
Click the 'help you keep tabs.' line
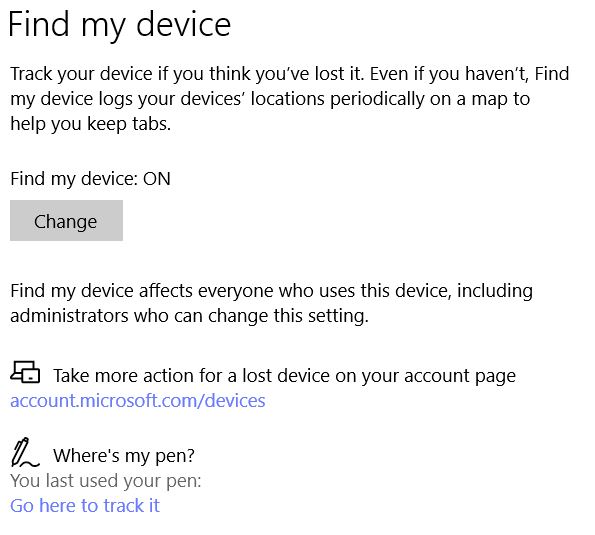[x=91, y=124]
